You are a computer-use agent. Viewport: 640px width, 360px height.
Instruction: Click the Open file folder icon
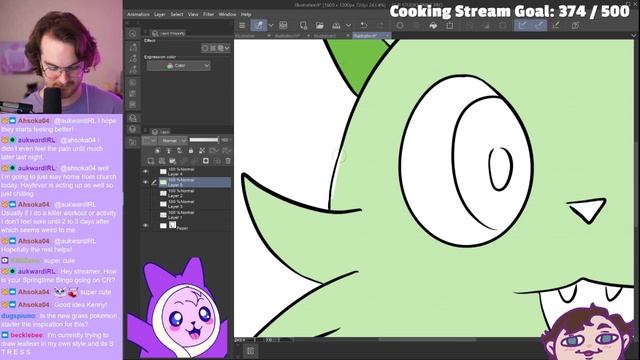click(x=320, y=25)
